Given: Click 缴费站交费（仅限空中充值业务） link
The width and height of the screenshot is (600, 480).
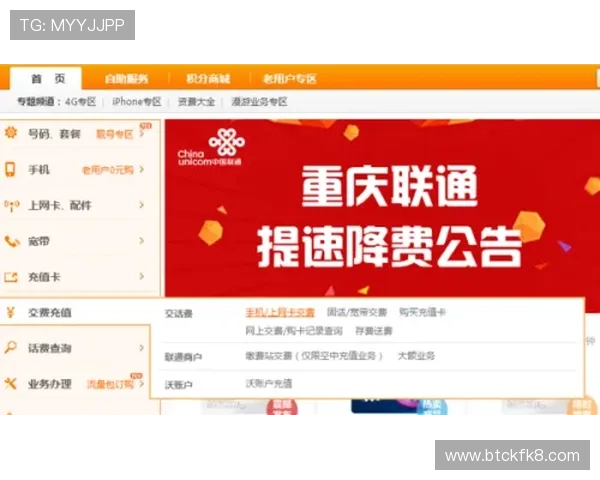Looking at the screenshot, I should click(314, 356).
